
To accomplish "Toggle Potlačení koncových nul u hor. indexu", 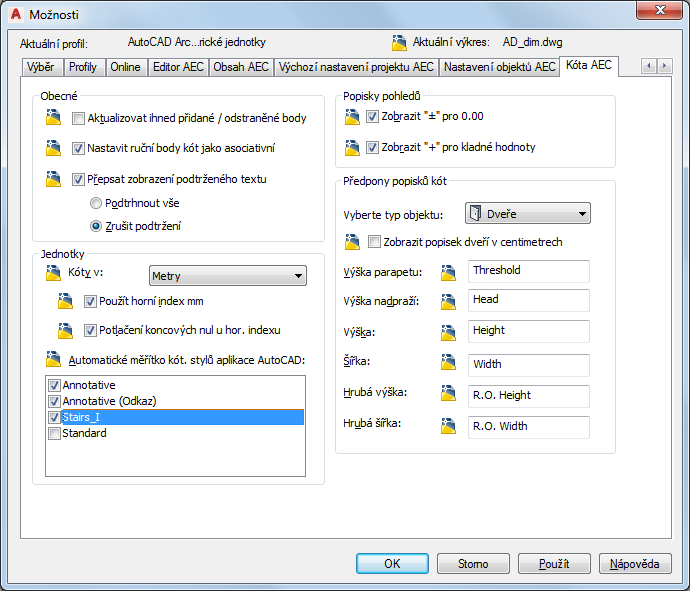I will coord(90,330).
